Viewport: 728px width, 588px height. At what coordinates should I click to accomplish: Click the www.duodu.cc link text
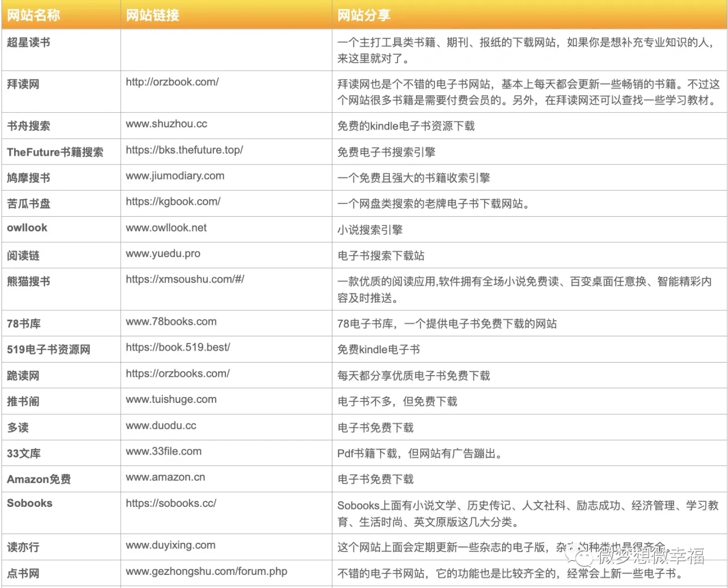click(x=161, y=426)
